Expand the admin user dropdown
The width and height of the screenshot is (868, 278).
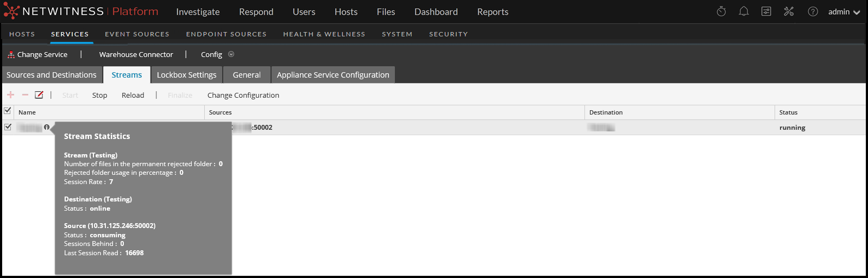[x=844, y=12]
